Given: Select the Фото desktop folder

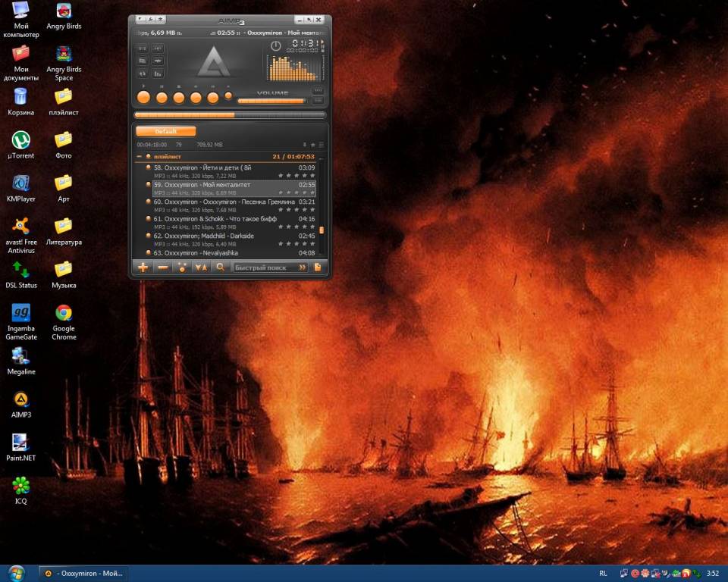Looking at the screenshot, I should (x=64, y=145).
